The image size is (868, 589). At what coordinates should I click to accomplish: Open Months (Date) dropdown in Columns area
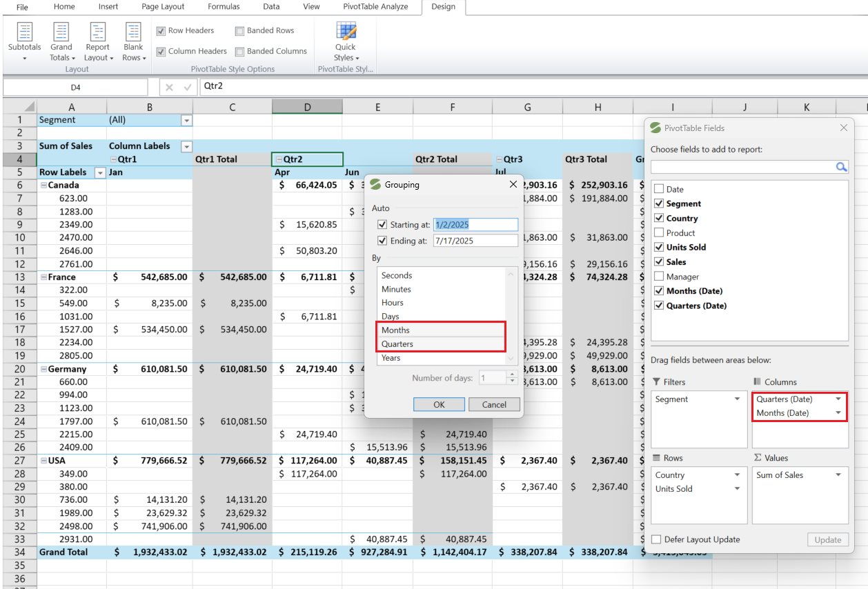click(838, 413)
